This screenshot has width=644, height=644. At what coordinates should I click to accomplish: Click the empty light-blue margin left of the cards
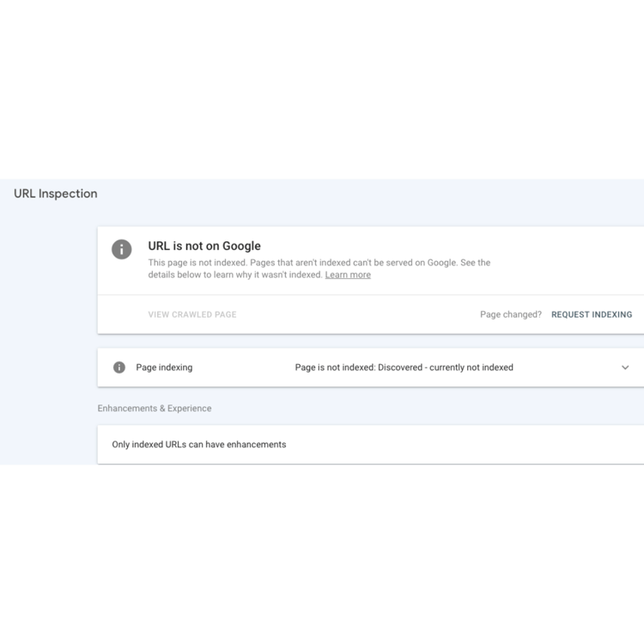tap(48, 343)
